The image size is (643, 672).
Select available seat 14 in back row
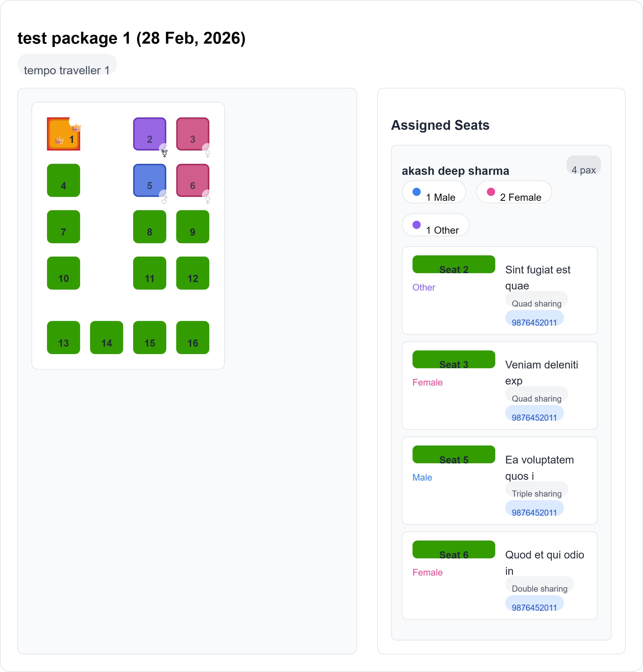107,337
